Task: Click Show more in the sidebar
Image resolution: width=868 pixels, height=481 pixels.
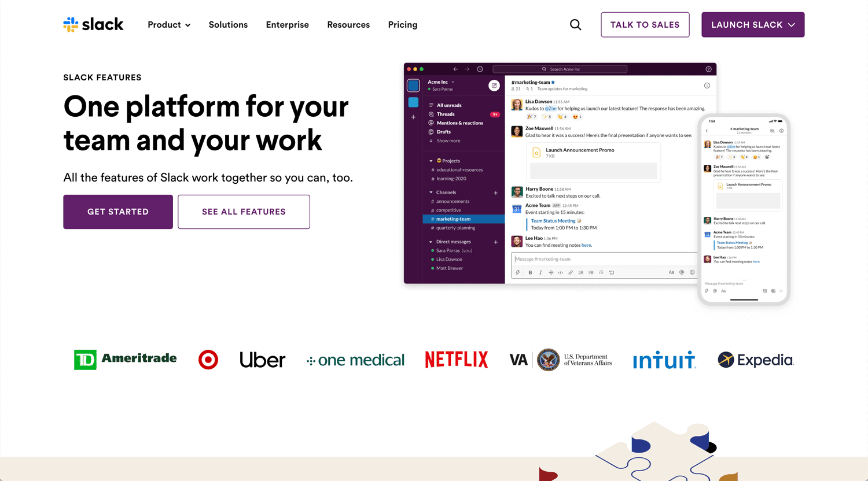Action: tap(444, 140)
